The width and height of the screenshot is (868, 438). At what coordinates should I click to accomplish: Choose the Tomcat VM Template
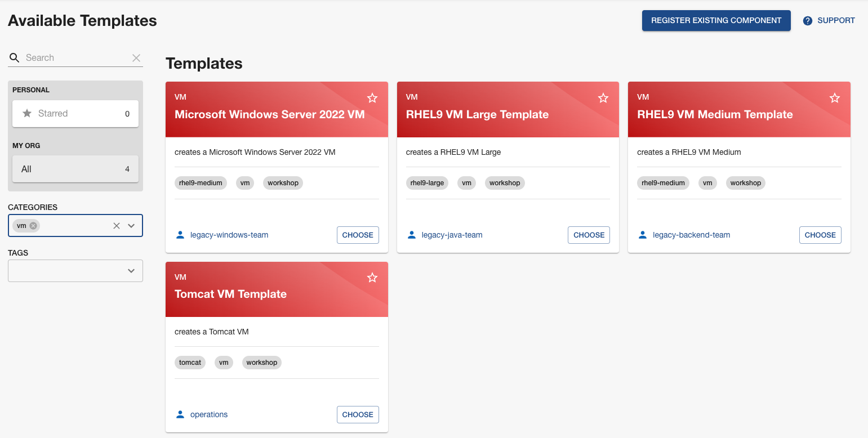[x=358, y=415]
